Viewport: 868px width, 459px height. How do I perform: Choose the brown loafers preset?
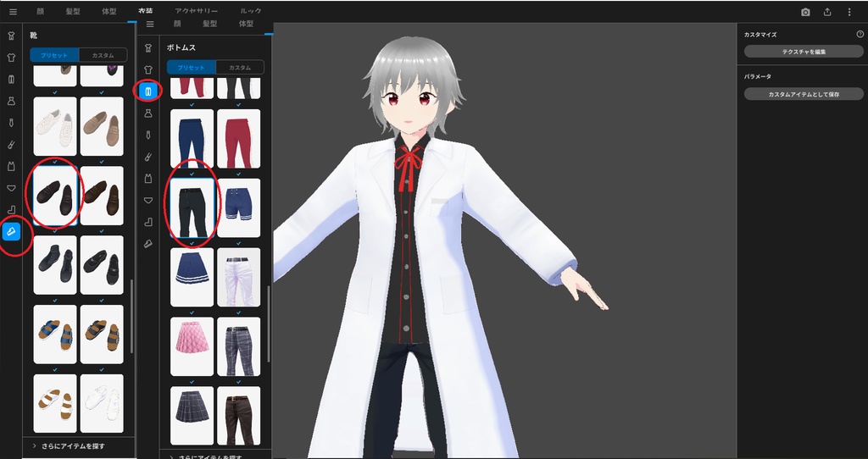click(102, 196)
